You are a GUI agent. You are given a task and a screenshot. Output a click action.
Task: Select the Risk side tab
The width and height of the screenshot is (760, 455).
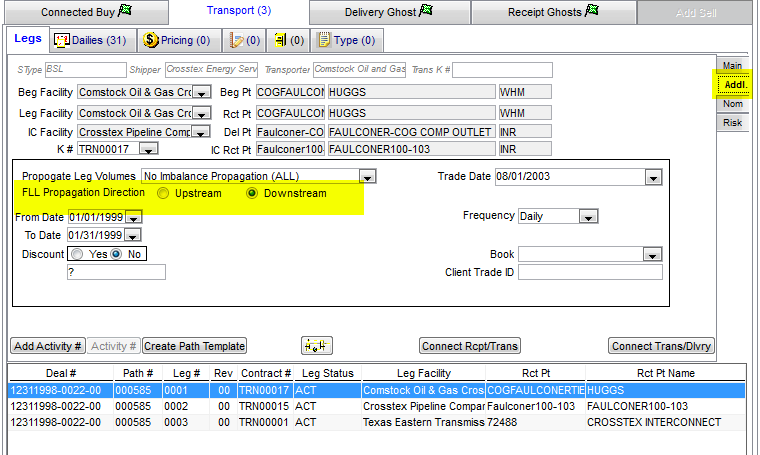tap(732, 123)
